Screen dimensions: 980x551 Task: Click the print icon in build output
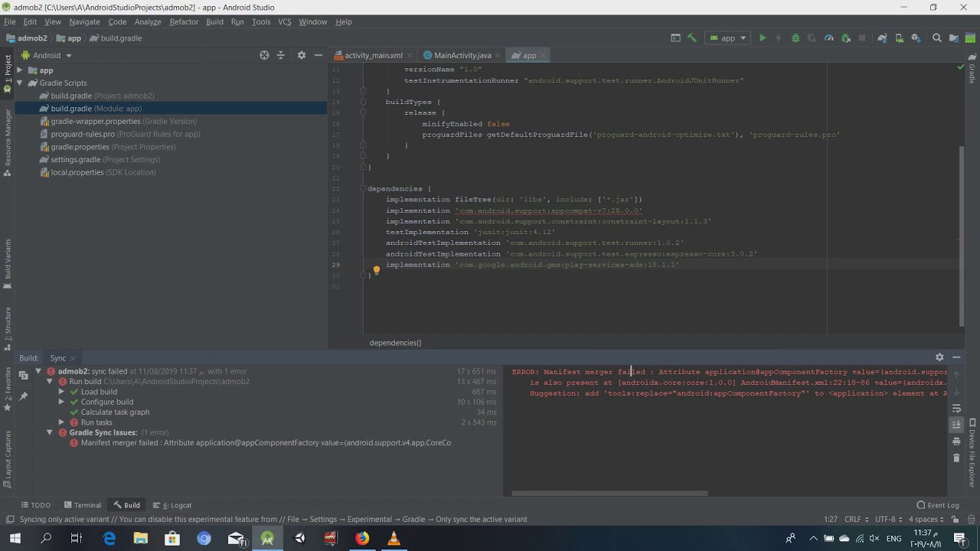tap(956, 442)
